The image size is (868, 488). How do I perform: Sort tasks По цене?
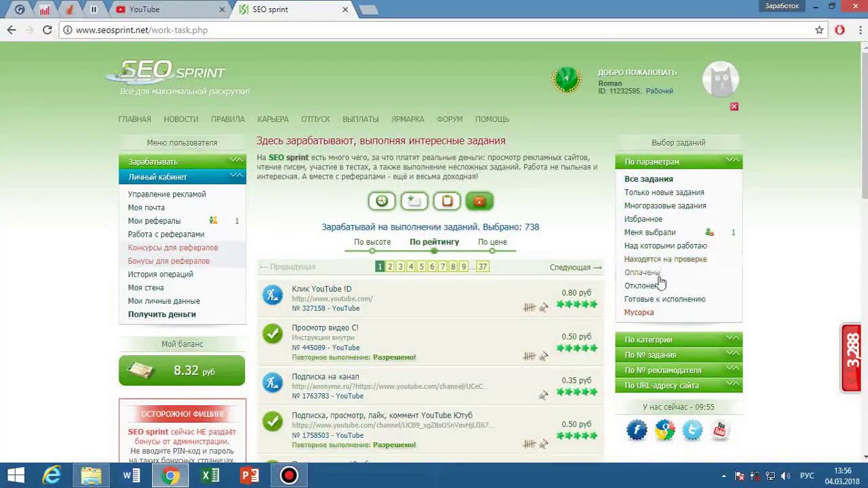click(x=492, y=242)
